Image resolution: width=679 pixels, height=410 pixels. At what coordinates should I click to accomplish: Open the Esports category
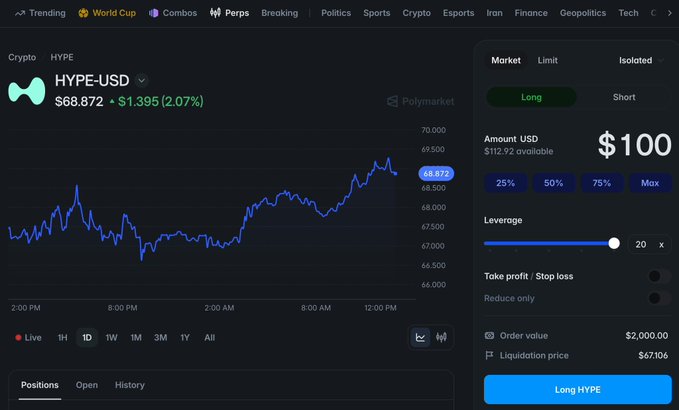[458, 13]
